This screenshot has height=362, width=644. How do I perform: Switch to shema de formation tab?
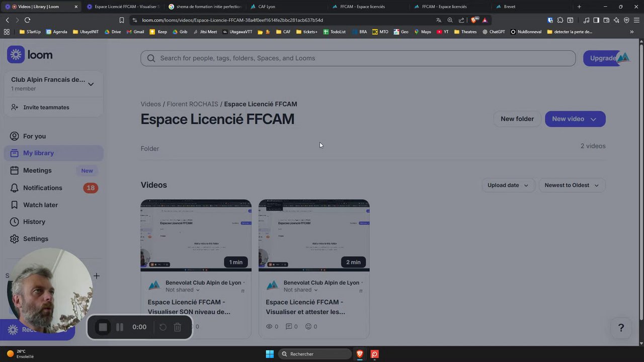[205, 7]
